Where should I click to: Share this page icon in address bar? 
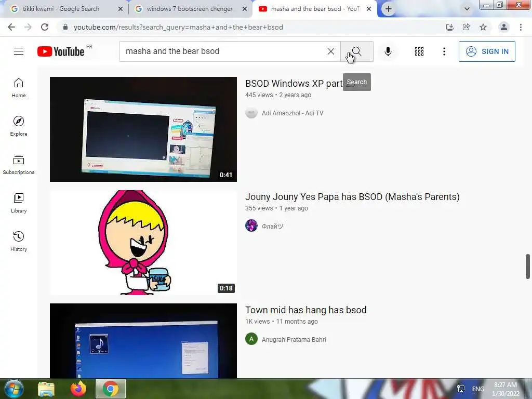click(x=467, y=27)
